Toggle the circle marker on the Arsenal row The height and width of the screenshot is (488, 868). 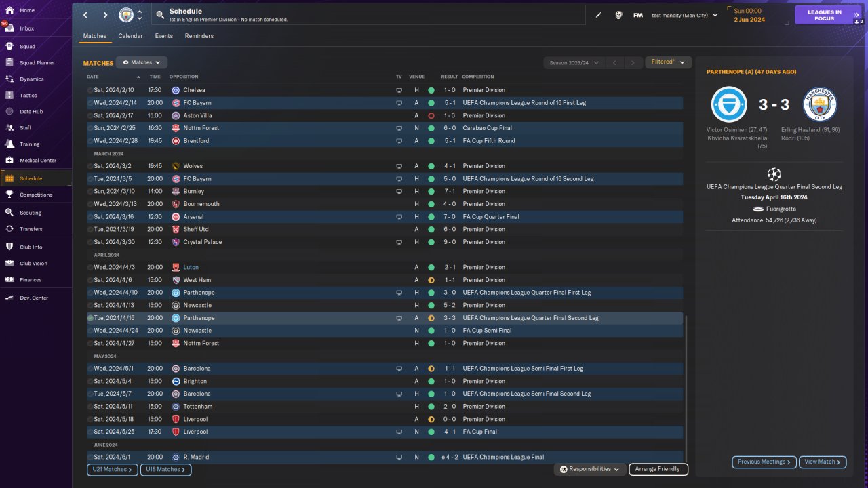tap(90, 217)
